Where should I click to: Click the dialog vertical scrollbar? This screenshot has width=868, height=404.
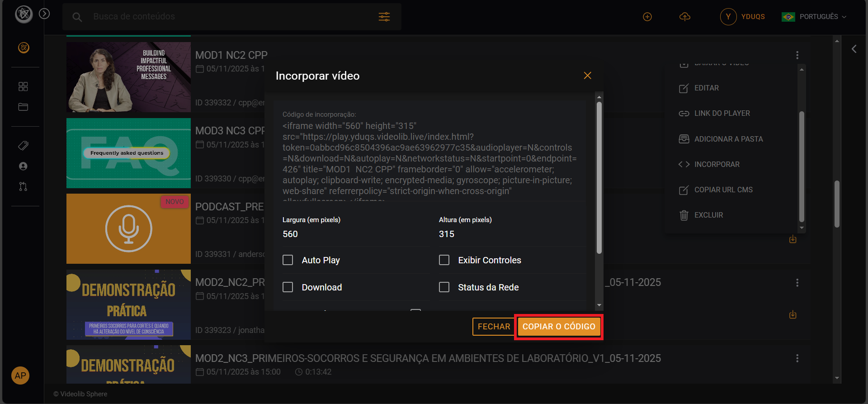pyautogui.click(x=599, y=177)
